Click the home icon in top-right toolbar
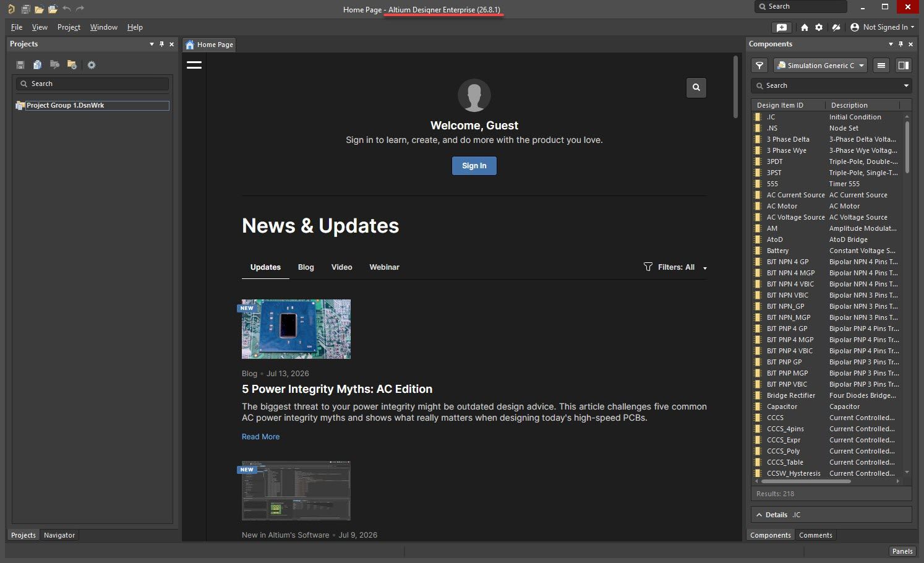This screenshot has height=563, width=924. point(804,27)
